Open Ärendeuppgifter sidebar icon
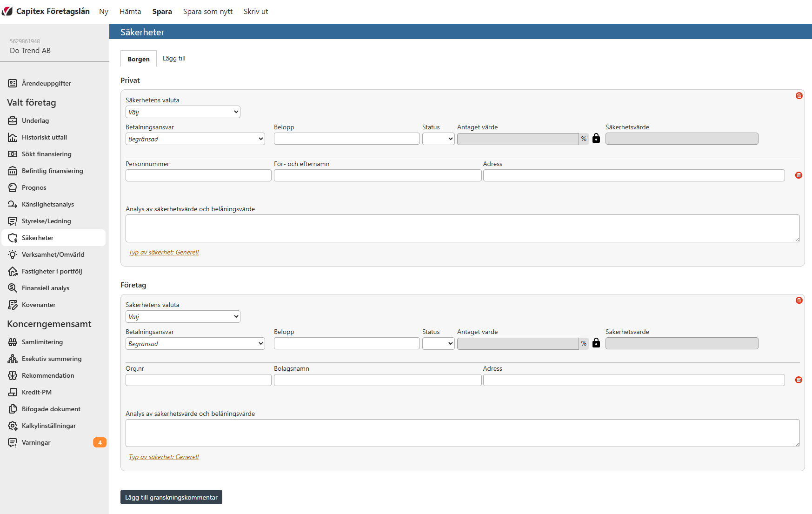This screenshot has height=514, width=812. pyautogui.click(x=13, y=83)
